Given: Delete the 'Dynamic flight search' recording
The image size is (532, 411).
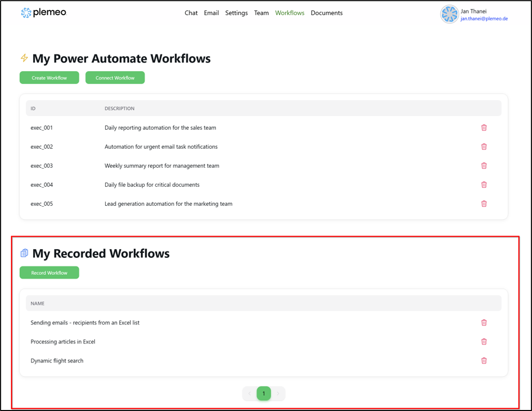Looking at the screenshot, I should (483, 360).
